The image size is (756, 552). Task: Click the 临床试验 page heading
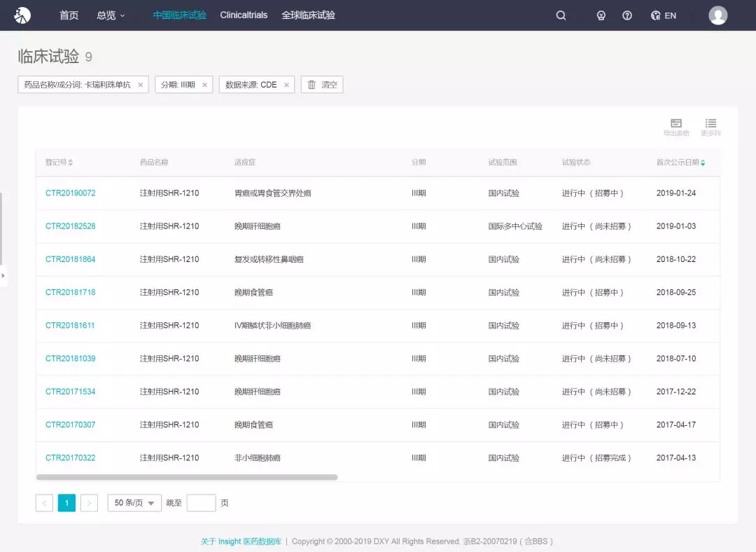(x=48, y=57)
